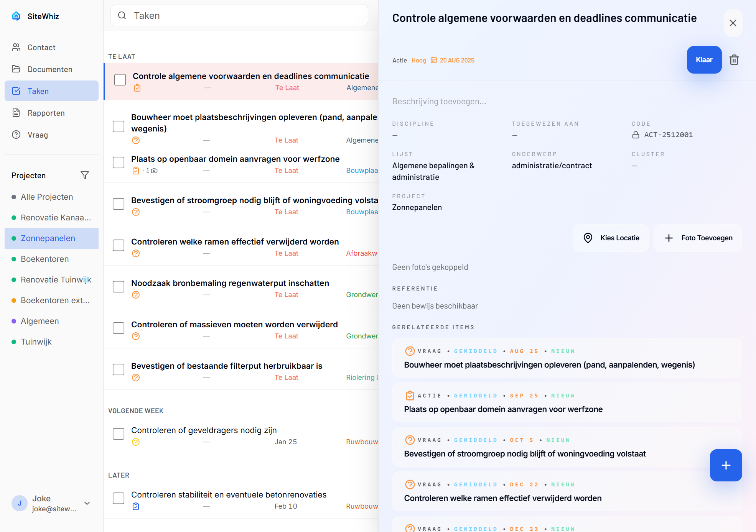Click photo count icon on werfzone task

click(x=154, y=171)
